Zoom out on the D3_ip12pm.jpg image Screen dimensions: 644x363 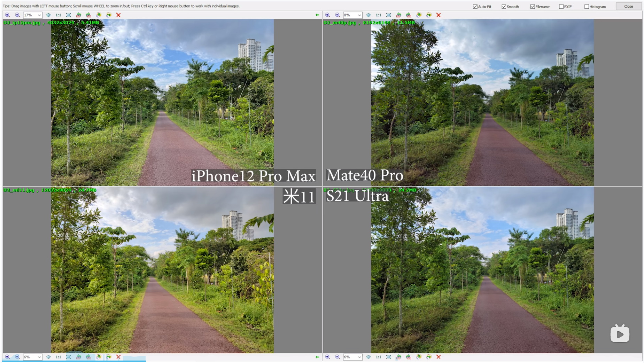tap(17, 15)
